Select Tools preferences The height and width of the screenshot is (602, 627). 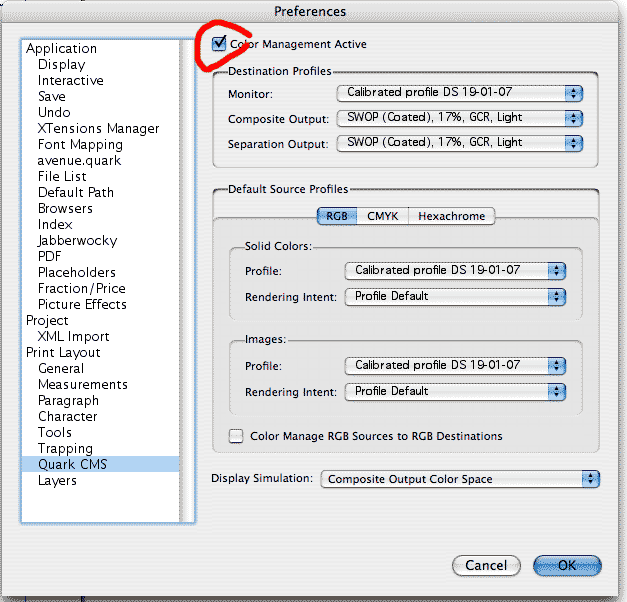(101, 432)
